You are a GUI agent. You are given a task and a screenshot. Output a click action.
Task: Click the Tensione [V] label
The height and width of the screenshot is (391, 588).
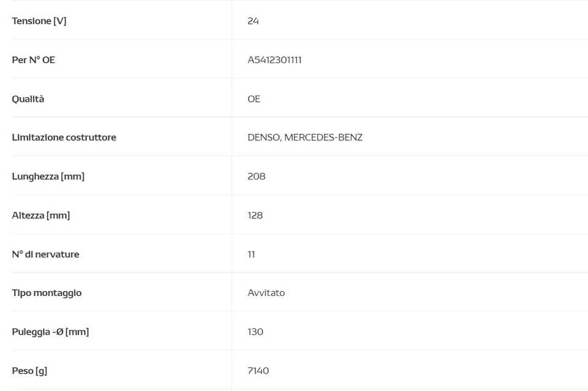coord(39,21)
